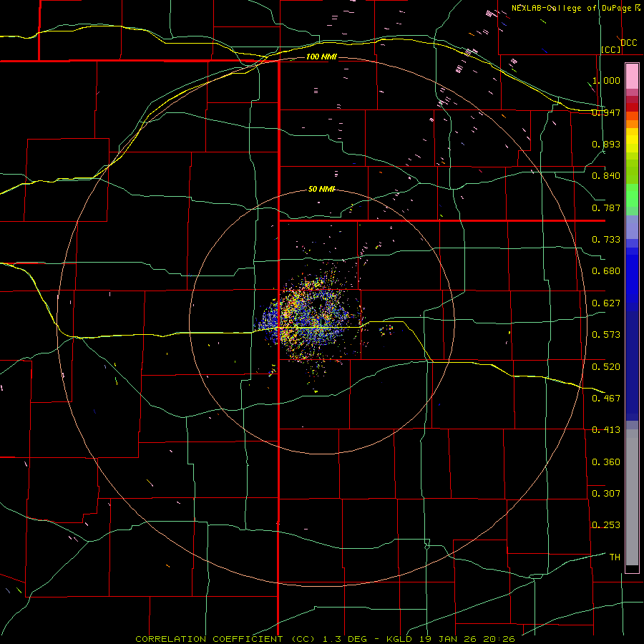Pick the periwinkle segment of the color bar
Viewport: 644px width, 644px height.
click(632, 227)
